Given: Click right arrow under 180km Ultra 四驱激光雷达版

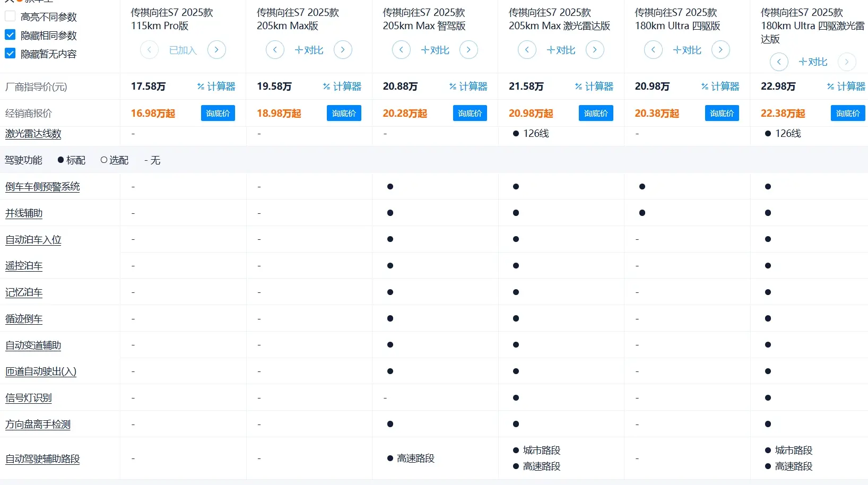Looking at the screenshot, I should point(847,62).
